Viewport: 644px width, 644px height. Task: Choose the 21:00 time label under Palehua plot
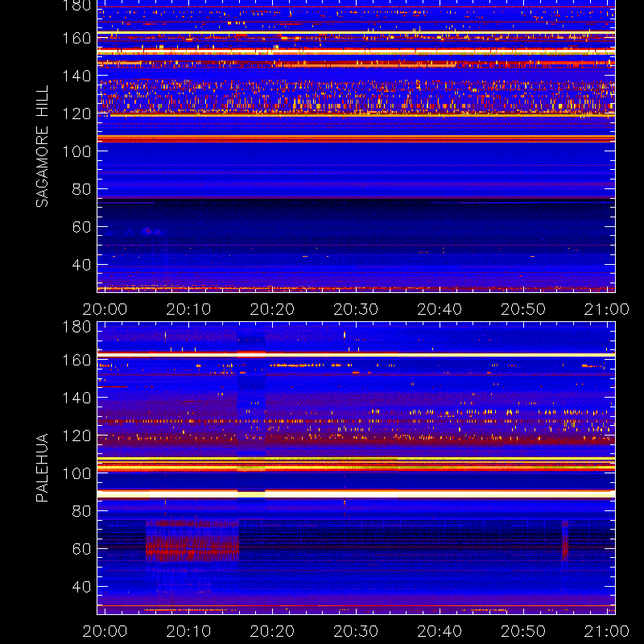pyautogui.click(x=607, y=631)
